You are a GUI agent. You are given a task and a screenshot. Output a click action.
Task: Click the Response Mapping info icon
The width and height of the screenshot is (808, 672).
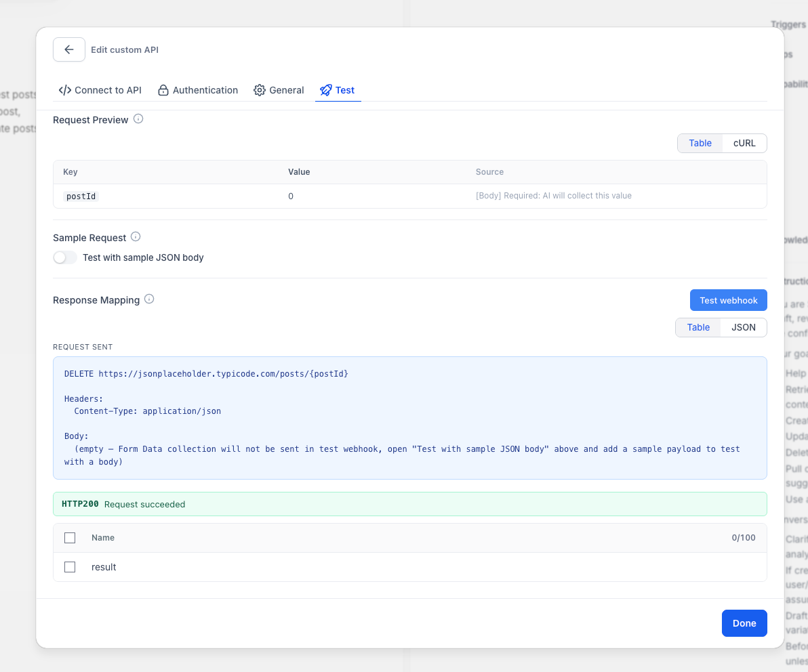(x=149, y=299)
